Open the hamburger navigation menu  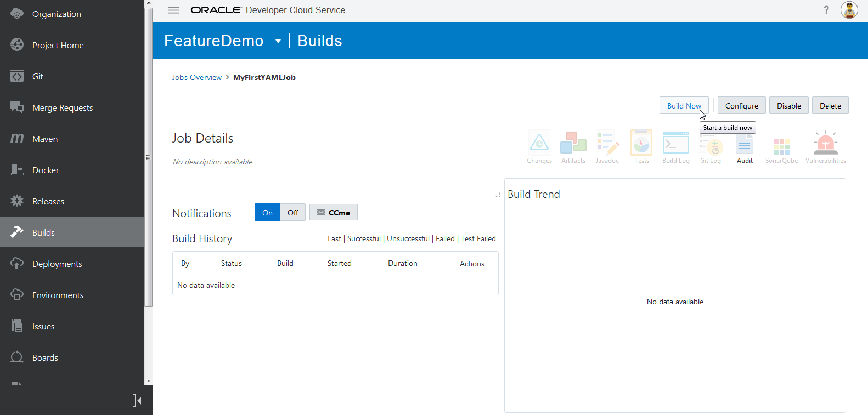(173, 10)
